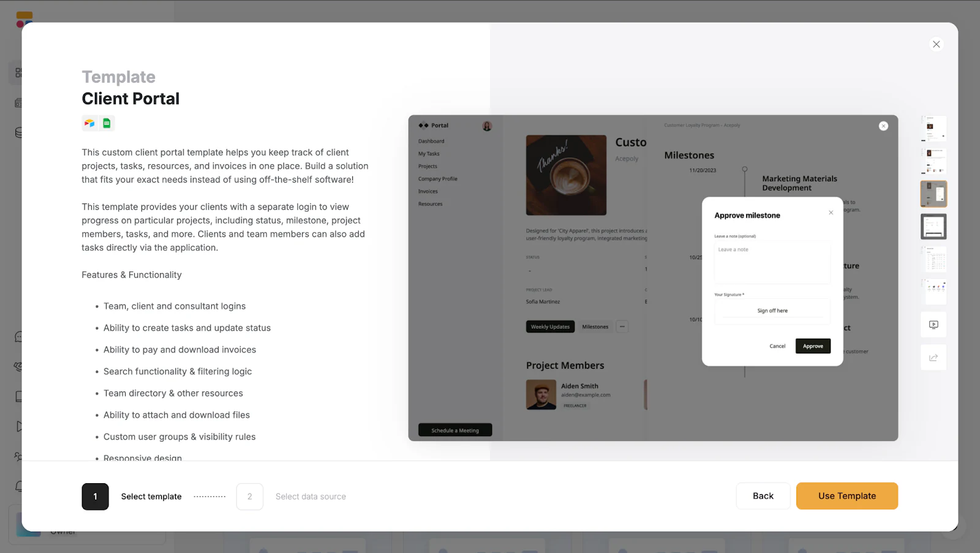
Task: Open the video preview icon in thumbnail strip
Action: click(x=933, y=325)
